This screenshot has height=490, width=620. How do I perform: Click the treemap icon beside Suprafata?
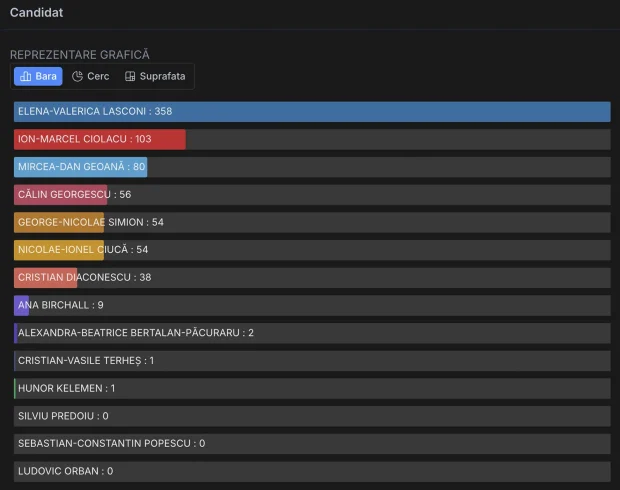point(130,76)
